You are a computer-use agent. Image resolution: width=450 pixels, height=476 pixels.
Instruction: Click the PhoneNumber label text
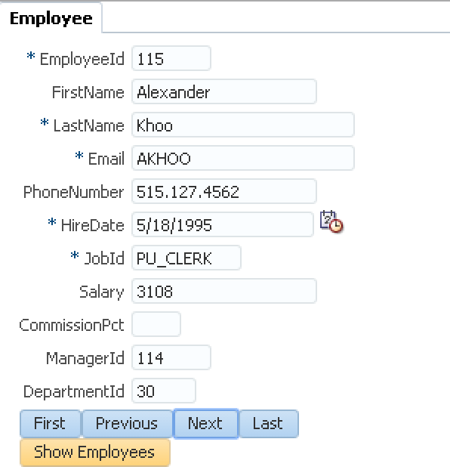(74, 192)
